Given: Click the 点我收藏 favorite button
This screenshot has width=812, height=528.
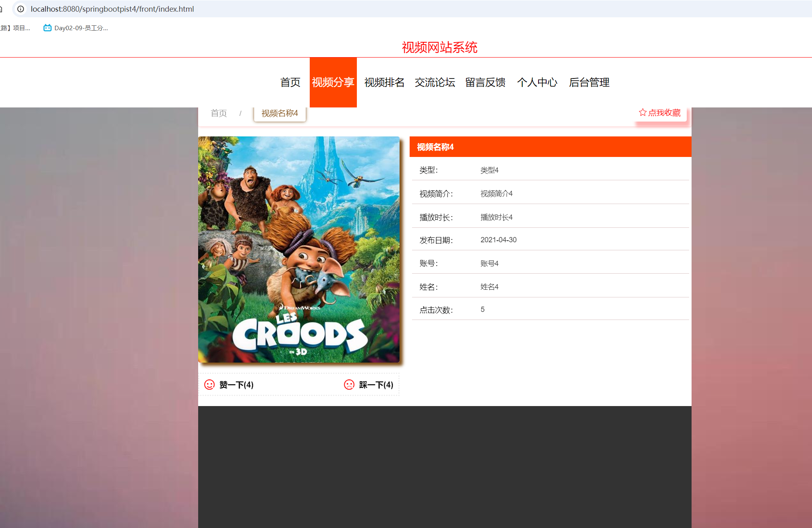Looking at the screenshot, I should pyautogui.click(x=661, y=113).
